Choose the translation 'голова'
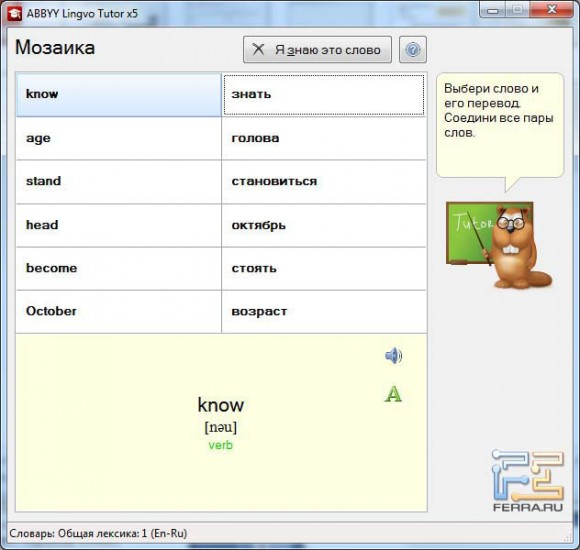 pos(324,139)
